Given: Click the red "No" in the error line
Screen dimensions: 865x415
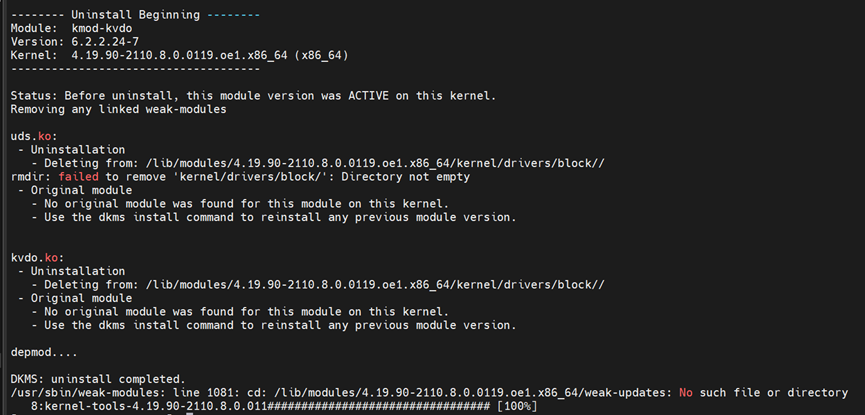Looking at the screenshot, I should 686,393.
